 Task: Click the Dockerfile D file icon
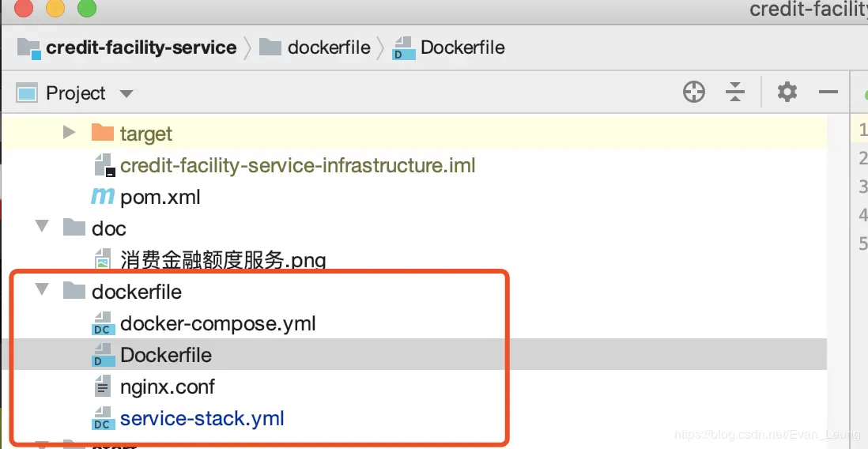[x=103, y=355]
